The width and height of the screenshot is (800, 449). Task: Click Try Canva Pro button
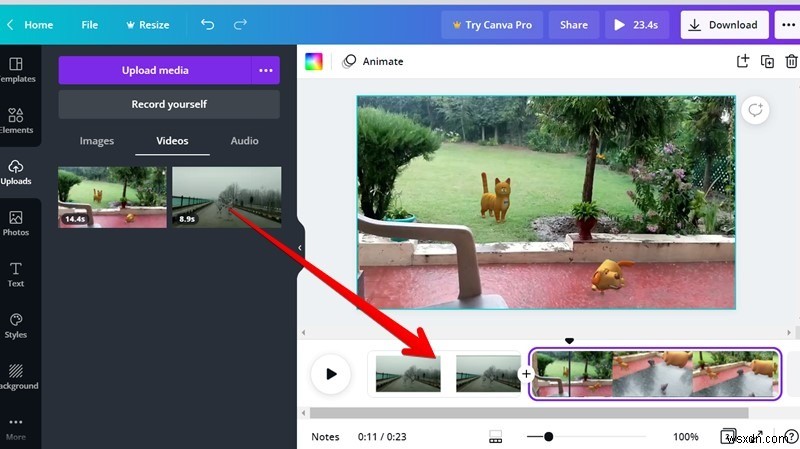click(x=492, y=24)
